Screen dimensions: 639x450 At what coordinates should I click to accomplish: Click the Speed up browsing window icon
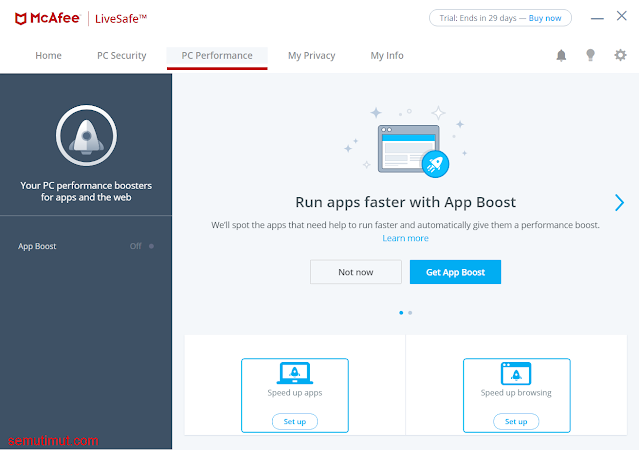tap(516, 373)
